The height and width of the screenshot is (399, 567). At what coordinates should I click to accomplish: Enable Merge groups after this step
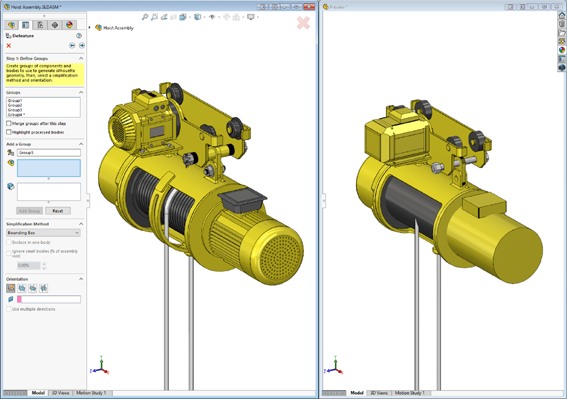[x=9, y=123]
